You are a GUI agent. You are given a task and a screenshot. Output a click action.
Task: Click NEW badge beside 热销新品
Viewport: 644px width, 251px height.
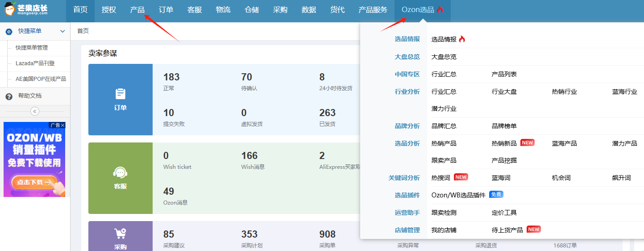tap(528, 143)
